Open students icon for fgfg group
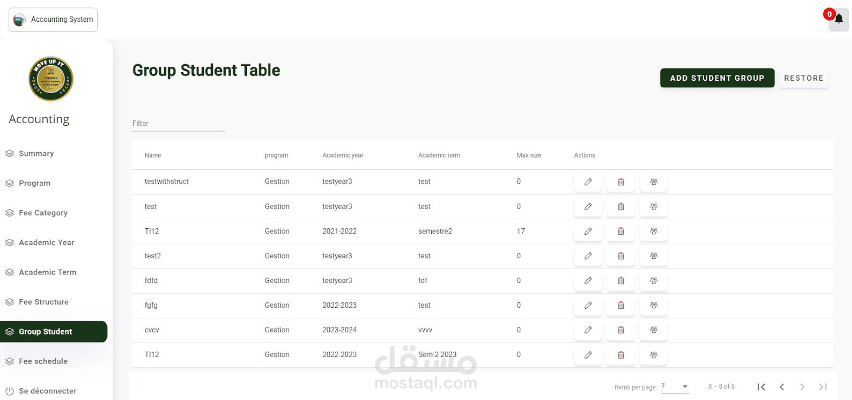The width and height of the screenshot is (852, 400). (654, 305)
